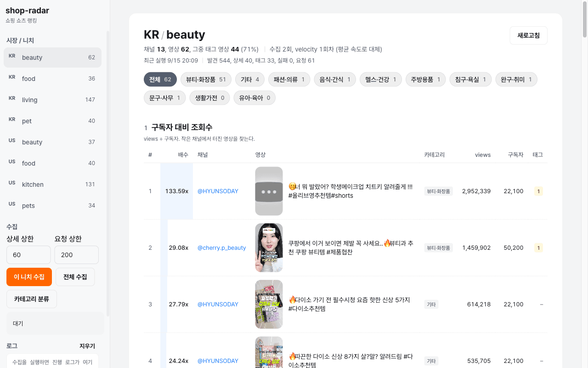
Task: Click 뷰티·화장품 category badge in row 2
Action: pyautogui.click(x=438, y=248)
